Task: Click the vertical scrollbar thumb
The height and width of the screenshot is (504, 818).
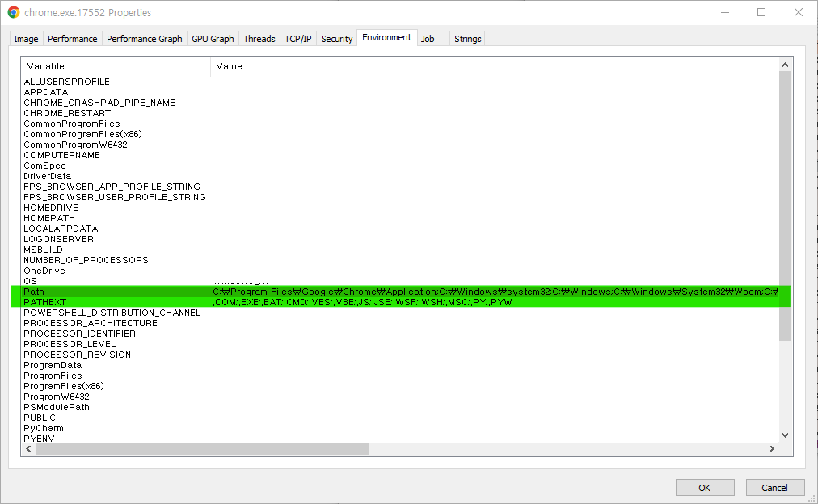Action: click(x=785, y=206)
